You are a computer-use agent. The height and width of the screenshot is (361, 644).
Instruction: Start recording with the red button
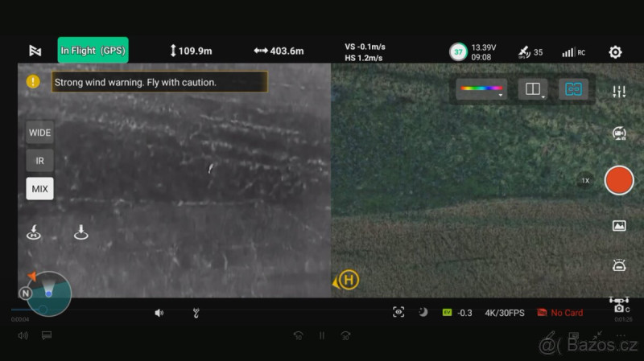pos(619,180)
